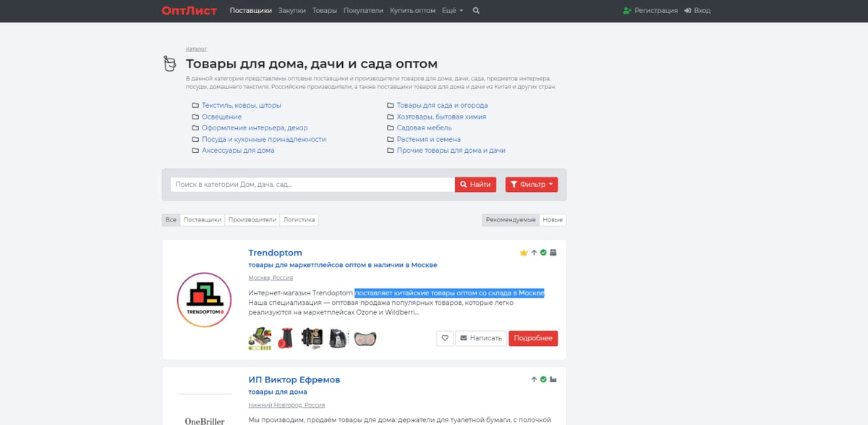Screen dimensions: 868x425
Task: Open Закупки in top navigation
Action: [292, 11]
